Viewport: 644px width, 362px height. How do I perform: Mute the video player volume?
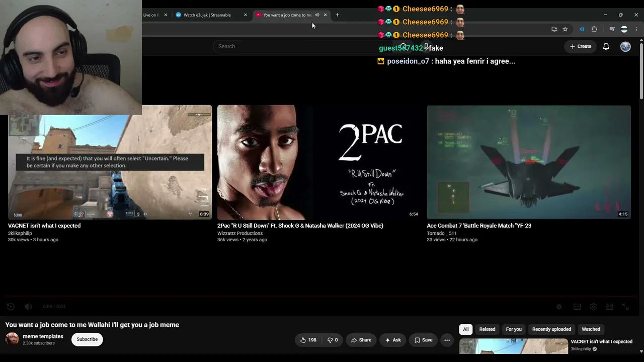28,307
